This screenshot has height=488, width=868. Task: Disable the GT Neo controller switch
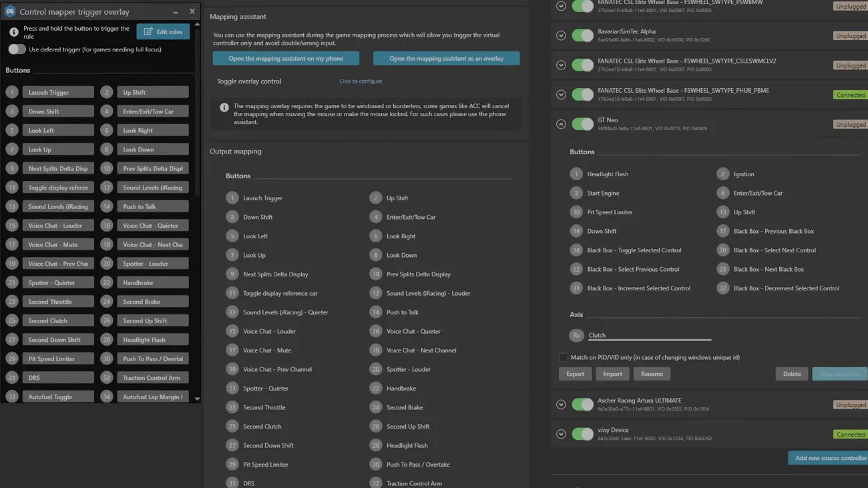pos(582,124)
